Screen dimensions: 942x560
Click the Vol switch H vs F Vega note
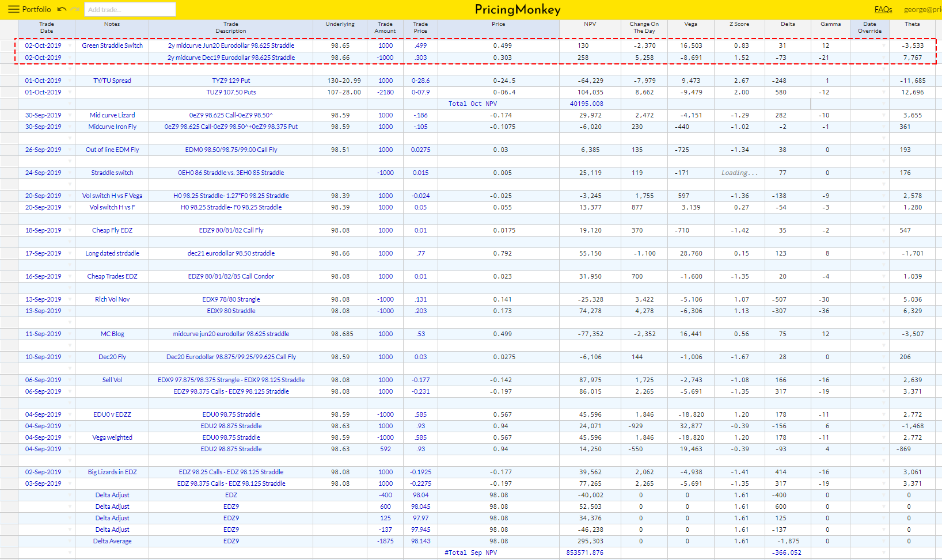[x=112, y=196]
